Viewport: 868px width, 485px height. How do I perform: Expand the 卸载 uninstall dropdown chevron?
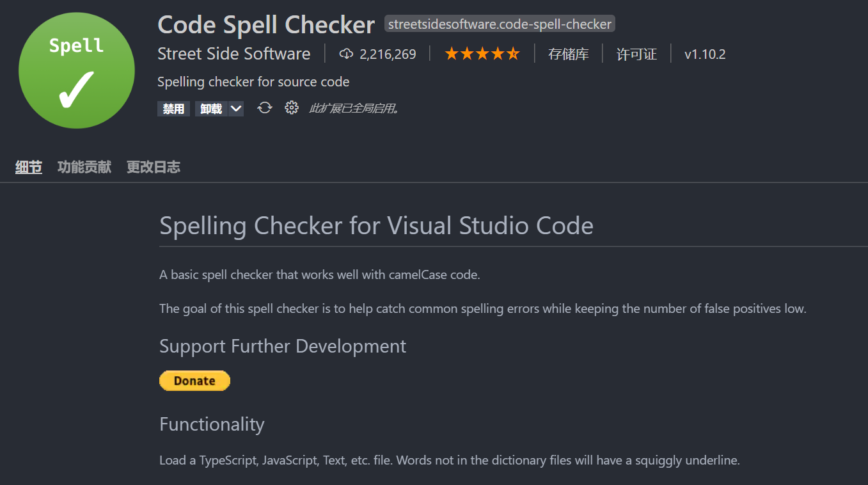click(x=235, y=108)
